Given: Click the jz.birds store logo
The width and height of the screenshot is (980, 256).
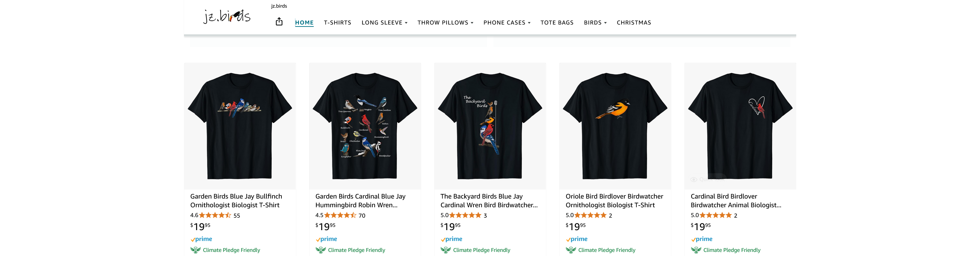Looking at the screenshot, I should [227, 17].
